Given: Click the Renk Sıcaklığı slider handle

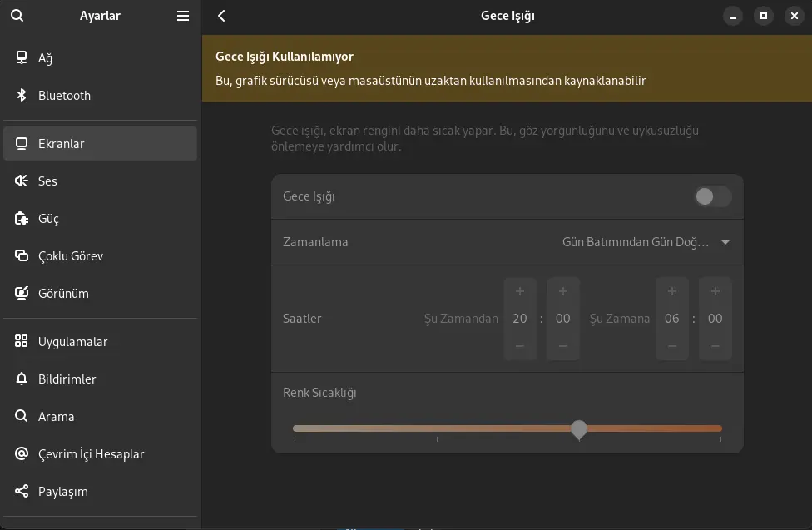Looking at the screenshot, I should (579, 430).
